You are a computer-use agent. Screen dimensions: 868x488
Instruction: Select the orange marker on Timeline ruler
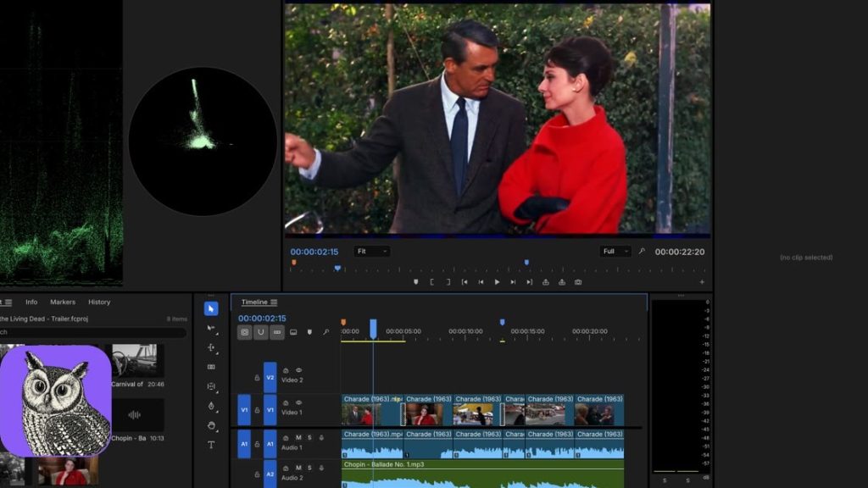343,322
